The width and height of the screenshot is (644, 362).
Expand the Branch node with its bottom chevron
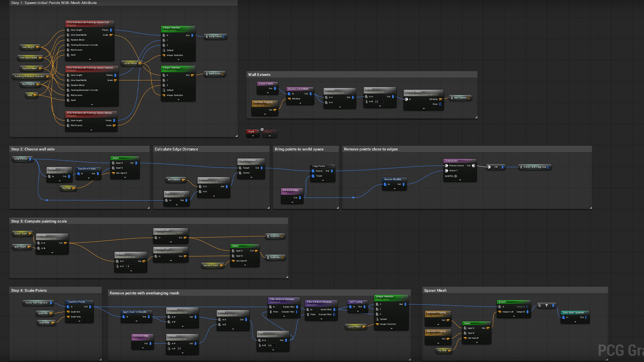tap(514, 316)
